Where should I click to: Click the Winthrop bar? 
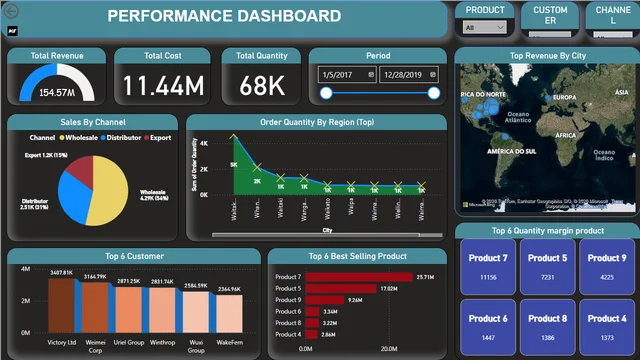[x=162, y=310]
